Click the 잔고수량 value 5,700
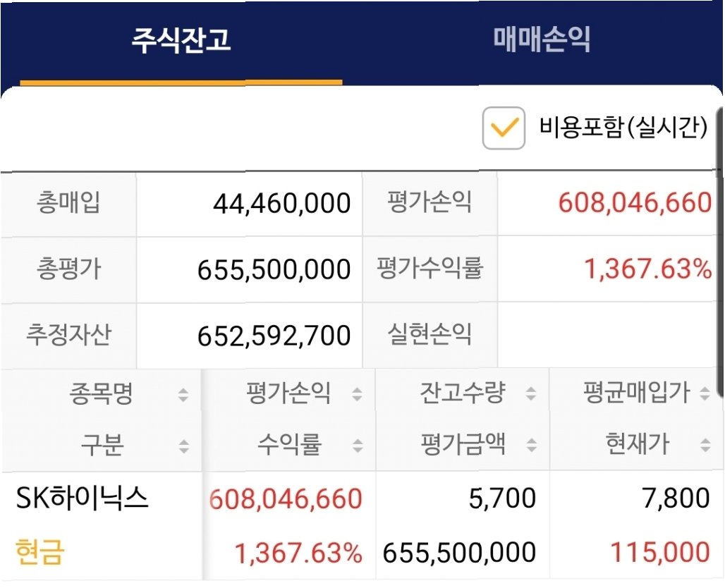Screen dimensions: 725x588 503,498
